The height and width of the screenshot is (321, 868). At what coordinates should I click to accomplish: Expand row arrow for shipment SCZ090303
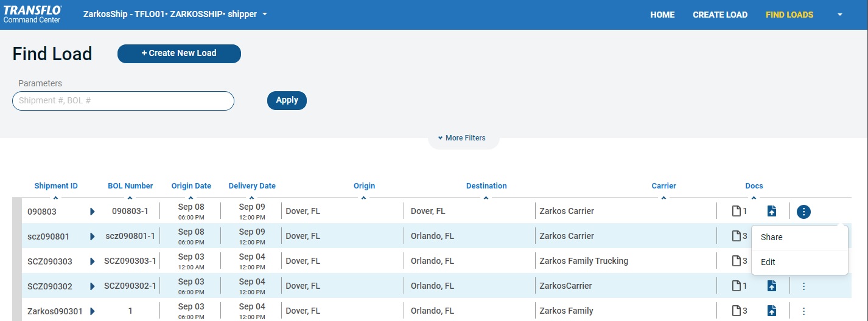93,261
